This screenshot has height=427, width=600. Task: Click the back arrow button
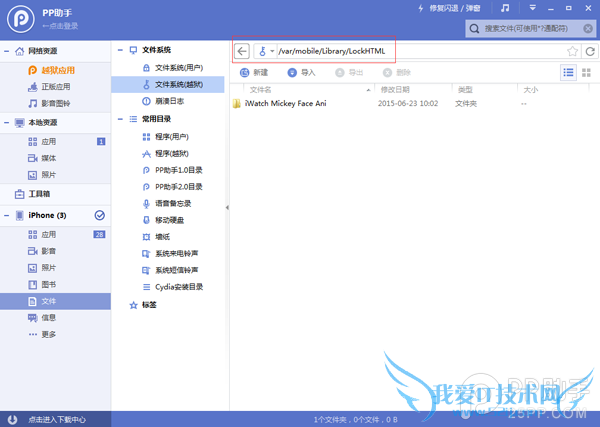tap(242, 51)
